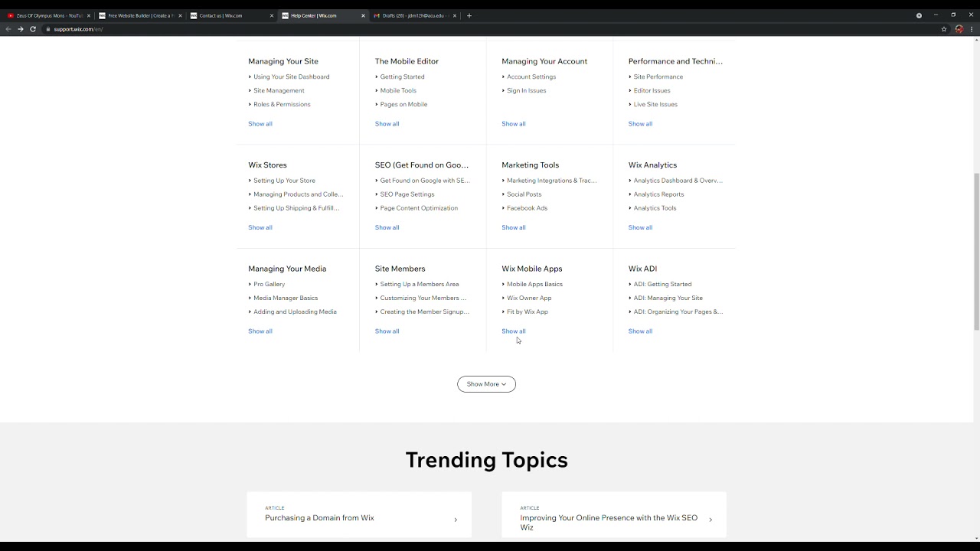The width and height of the screenshot is (980, 551).
Task: Open Facebook Ads topic
Action: click(527, 208)
